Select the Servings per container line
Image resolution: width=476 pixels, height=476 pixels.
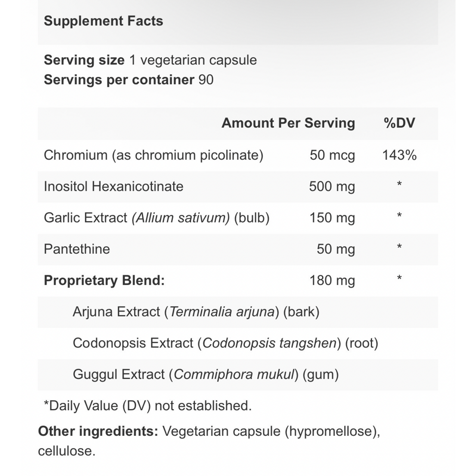click(129, 80)
